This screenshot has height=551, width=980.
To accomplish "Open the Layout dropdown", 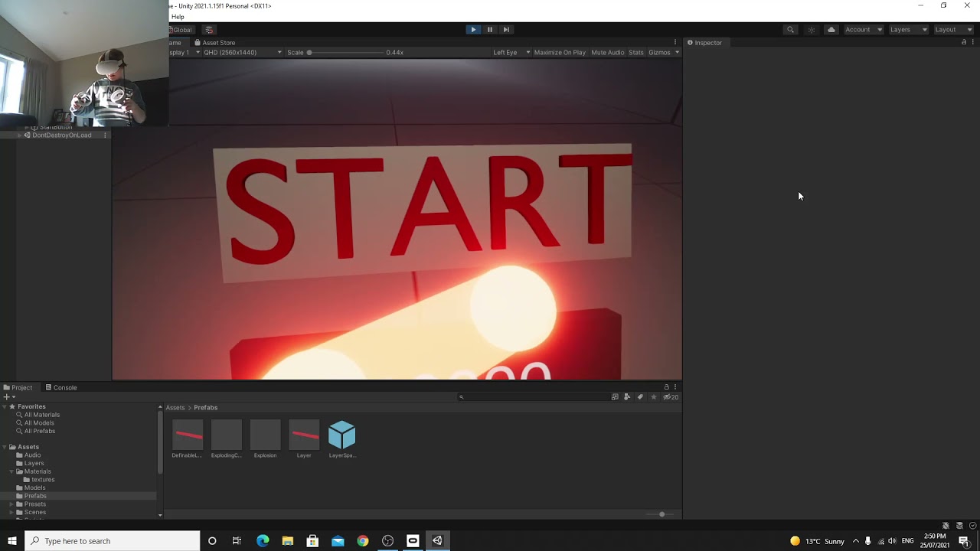I will [953, 30].
